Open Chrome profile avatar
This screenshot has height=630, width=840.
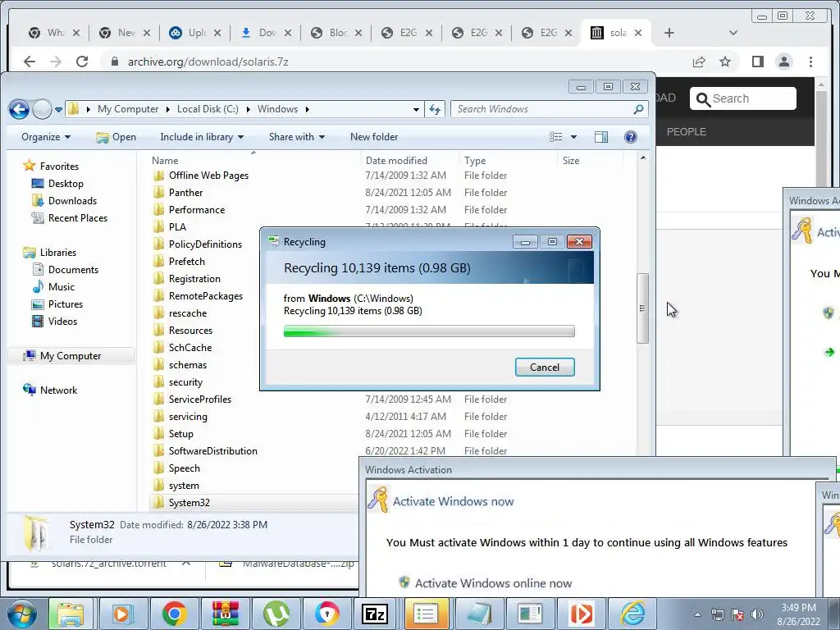(x=783, y=62)
